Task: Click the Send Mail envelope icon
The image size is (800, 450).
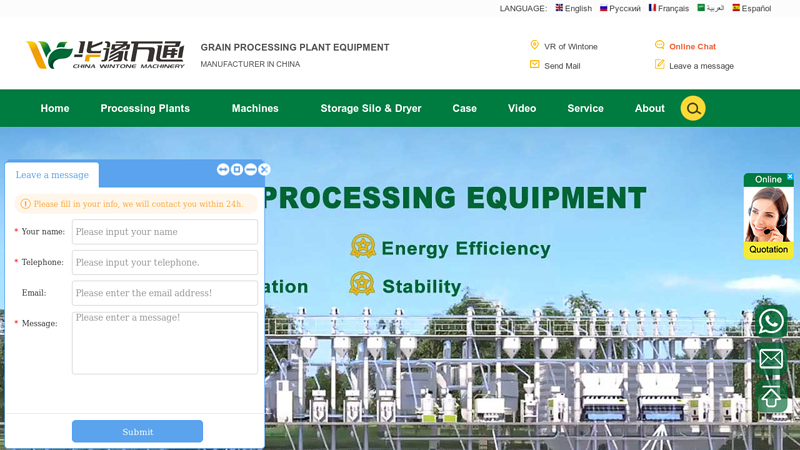Action: [535, 64]
